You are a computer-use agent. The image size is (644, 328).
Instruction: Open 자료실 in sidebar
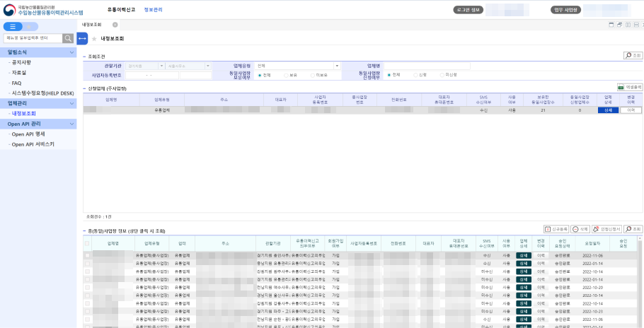19,73
